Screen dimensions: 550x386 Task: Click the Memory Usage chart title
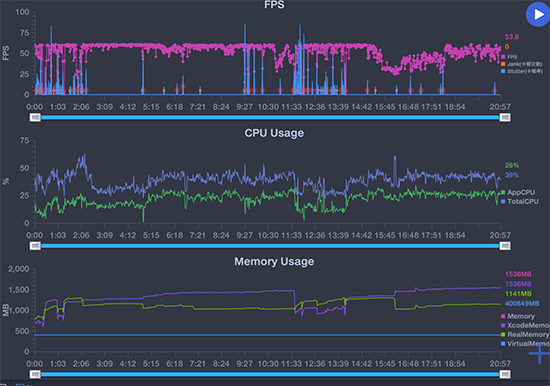coord(274,261)
